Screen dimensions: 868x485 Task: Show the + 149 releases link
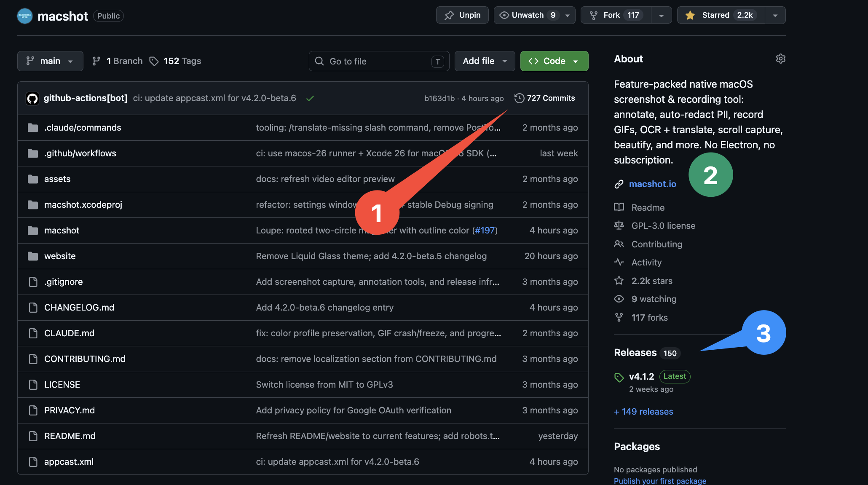pyautogui.click(x=643, y=412)
